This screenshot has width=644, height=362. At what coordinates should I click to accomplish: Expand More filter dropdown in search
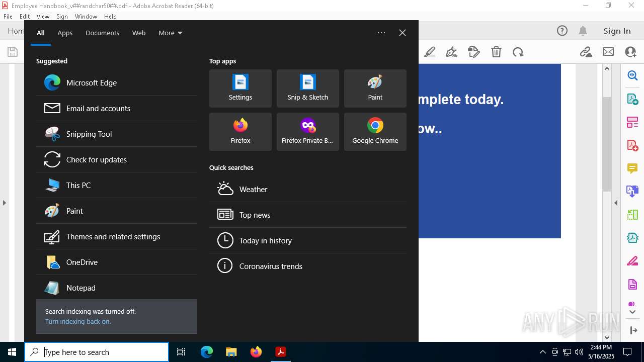pyautogui.click(x=171, y=33)
